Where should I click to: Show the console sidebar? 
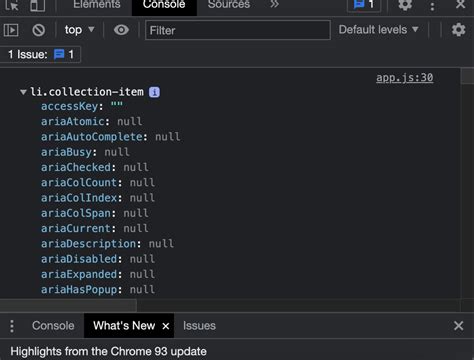[11, 30]
